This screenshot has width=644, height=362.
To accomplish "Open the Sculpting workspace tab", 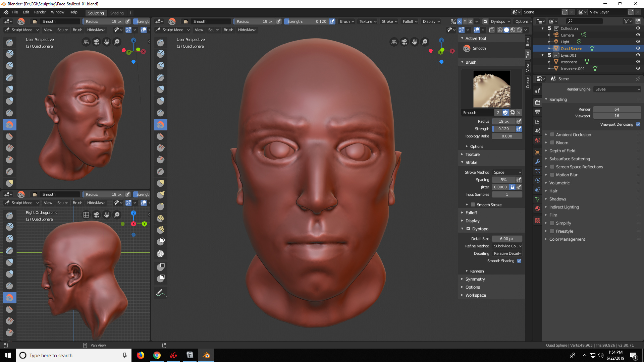I will point(96,13).
